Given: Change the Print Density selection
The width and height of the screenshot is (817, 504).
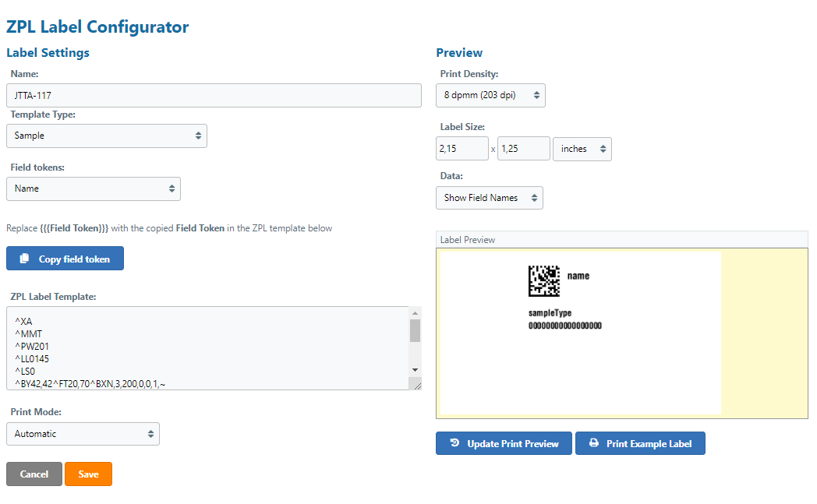Looking at the screenshot, I should 490,95.
